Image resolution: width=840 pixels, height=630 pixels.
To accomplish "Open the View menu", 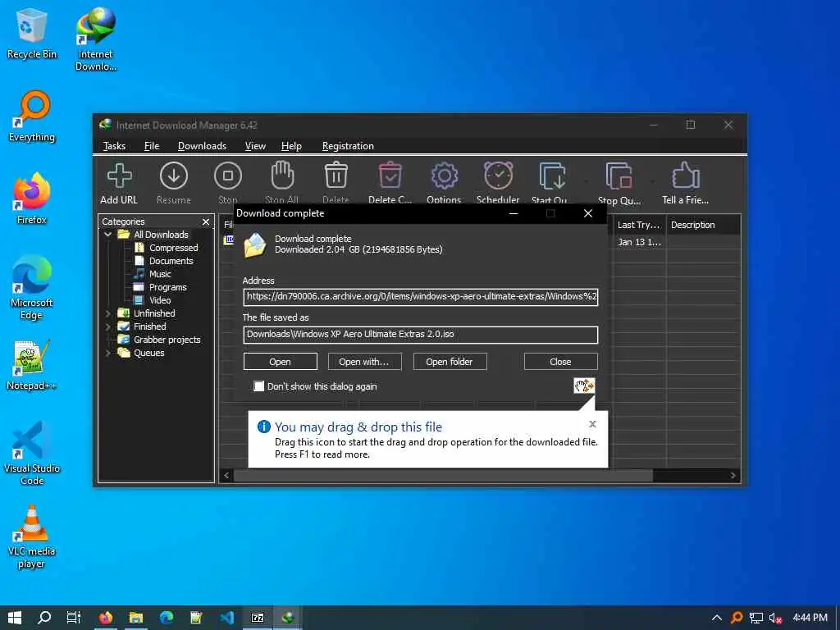I will 255,146.
